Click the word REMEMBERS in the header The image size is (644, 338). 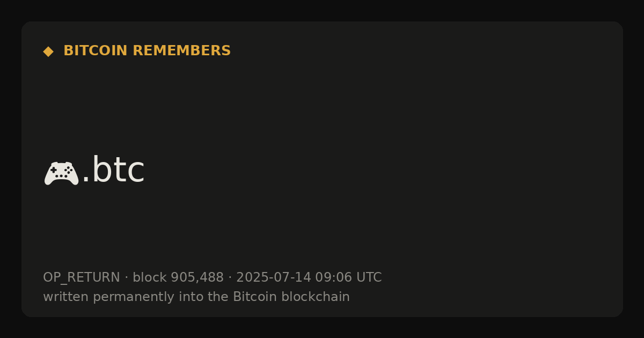pyautogui.click(x=181, y=51)
